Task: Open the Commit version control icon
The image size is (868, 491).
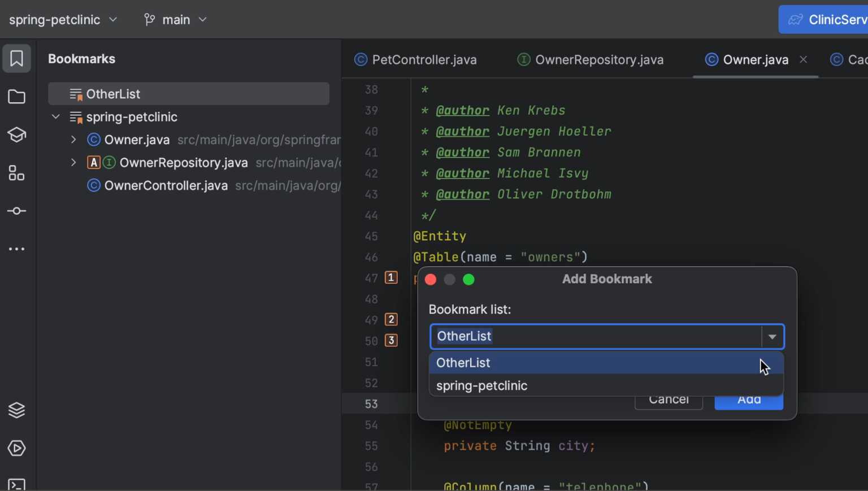Action: 16,211
